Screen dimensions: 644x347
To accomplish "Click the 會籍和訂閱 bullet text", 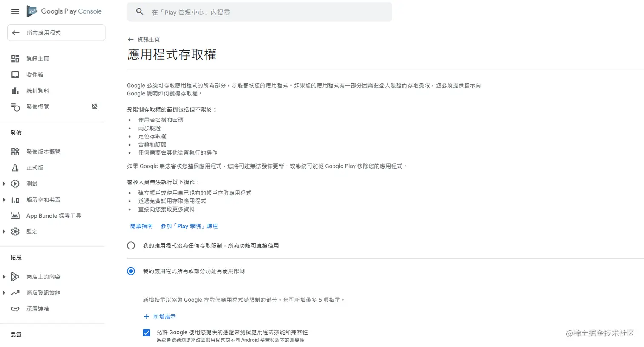I will 152,144.
